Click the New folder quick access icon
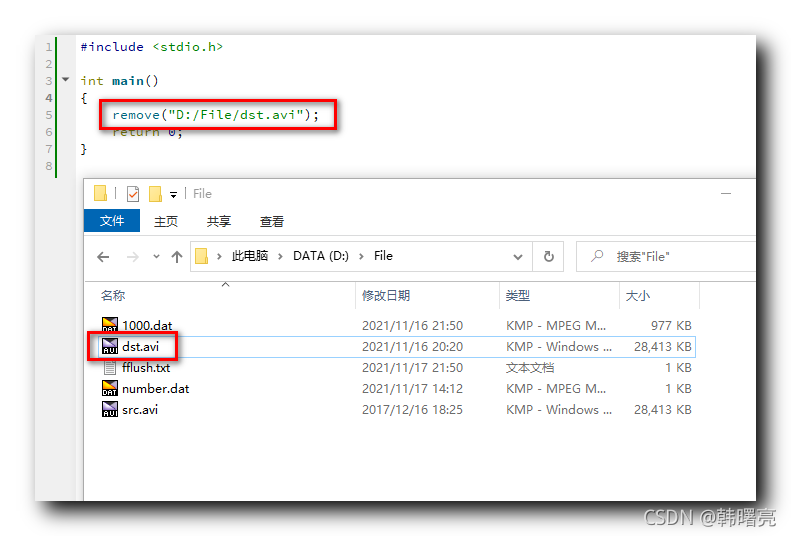Image resolution: width=791 pixels, height=536 pixels. (155, 194)
